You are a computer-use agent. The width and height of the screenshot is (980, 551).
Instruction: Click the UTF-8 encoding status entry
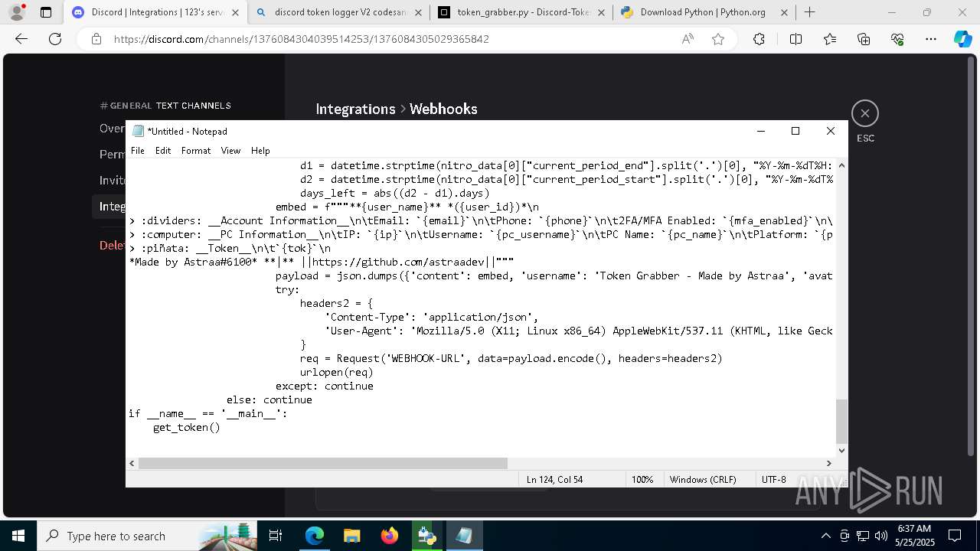(774, 480)
